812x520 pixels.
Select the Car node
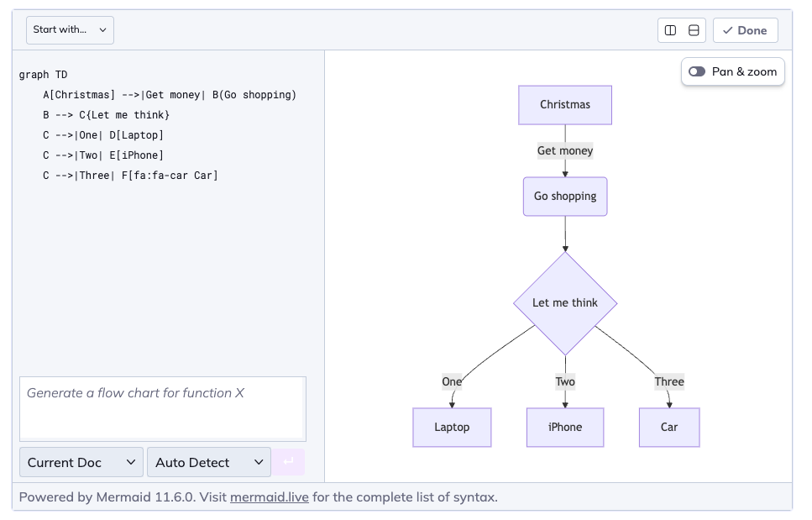pyautogui.click(x=668, y=428)
